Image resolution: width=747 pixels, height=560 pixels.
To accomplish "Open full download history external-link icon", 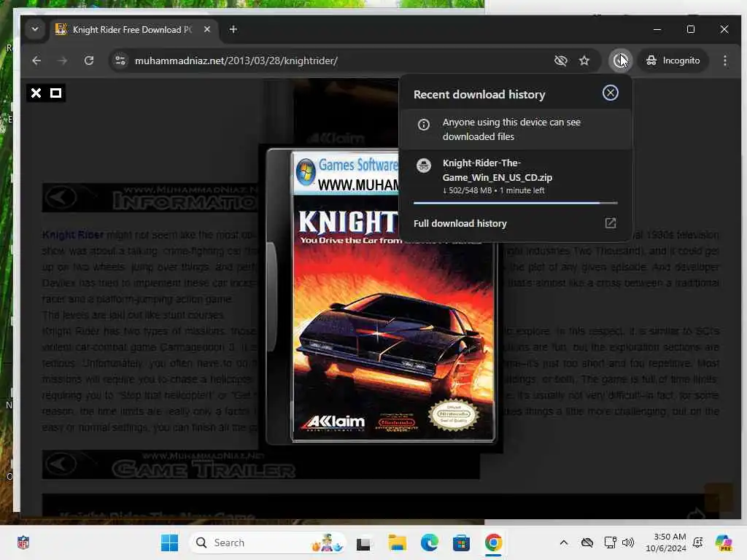I will click(x=611, y=223).
